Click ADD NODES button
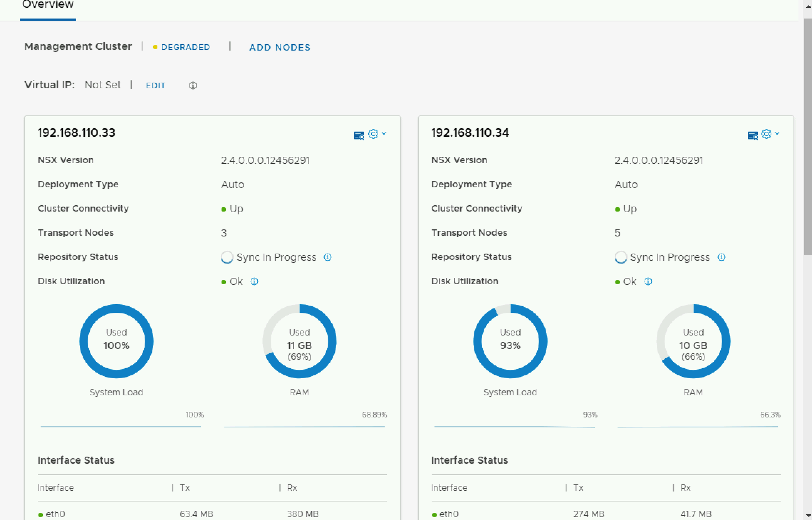The width and height of the screenshot is (812, 520). click(280, 47)
